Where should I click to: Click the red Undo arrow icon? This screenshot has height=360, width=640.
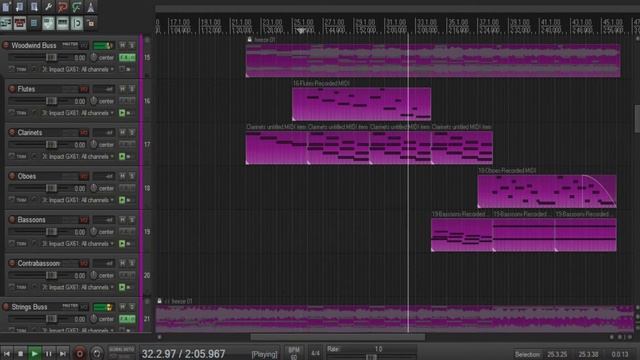click(x=62, y=7)
